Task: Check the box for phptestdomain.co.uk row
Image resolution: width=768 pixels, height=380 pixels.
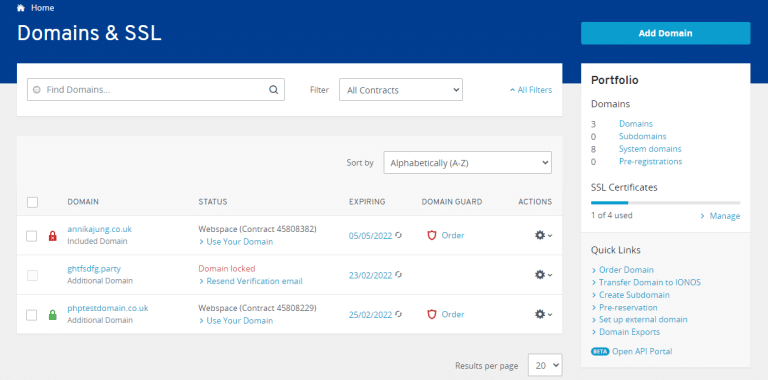Action: [31, 315]
